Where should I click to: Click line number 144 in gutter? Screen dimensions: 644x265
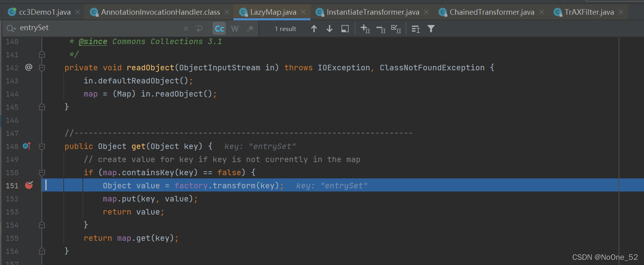(12, 94)
